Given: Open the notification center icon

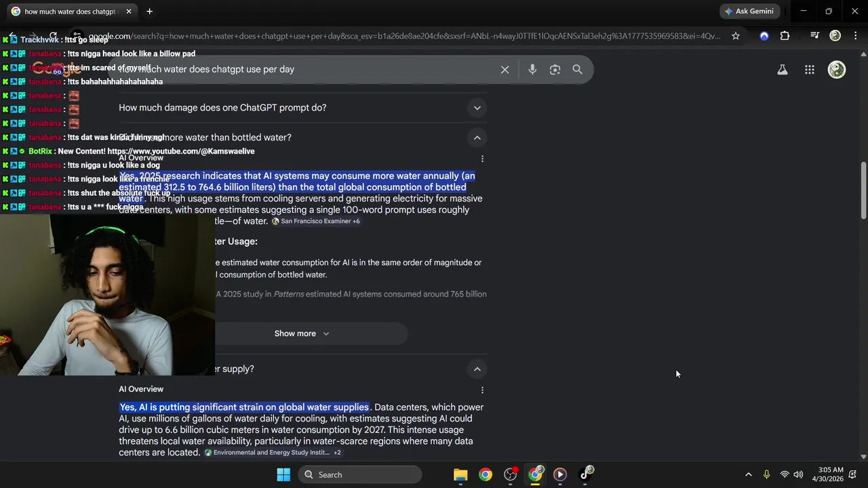Looking at the screenshot, I should 854,474.
